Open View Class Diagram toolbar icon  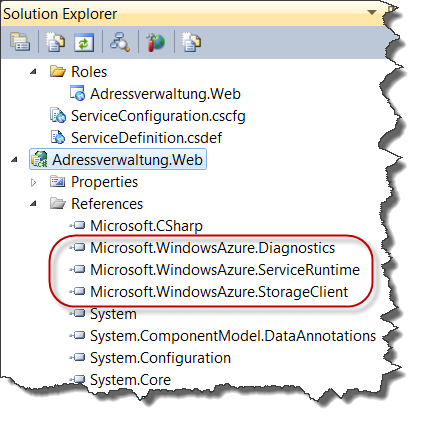(120, 42)
